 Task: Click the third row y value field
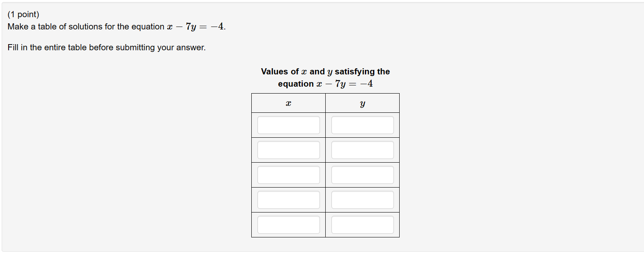pyautogui.click(x=362, y=174)
